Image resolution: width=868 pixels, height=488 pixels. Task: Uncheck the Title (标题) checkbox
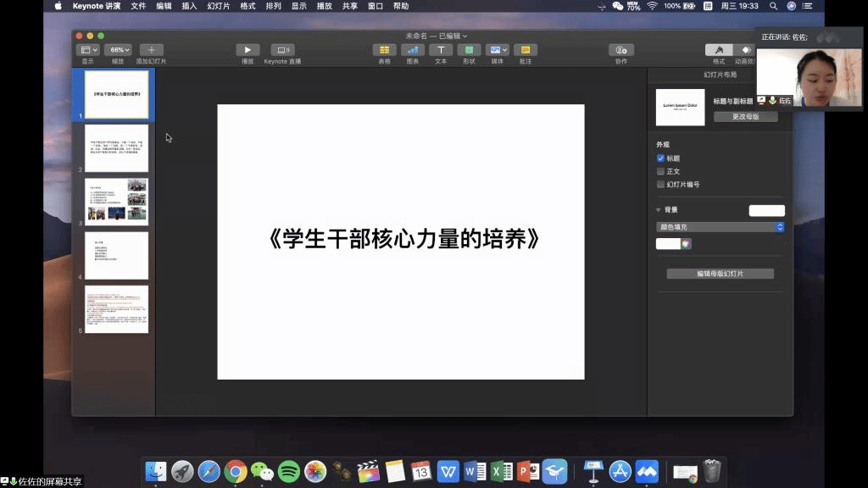coord(661,158)
